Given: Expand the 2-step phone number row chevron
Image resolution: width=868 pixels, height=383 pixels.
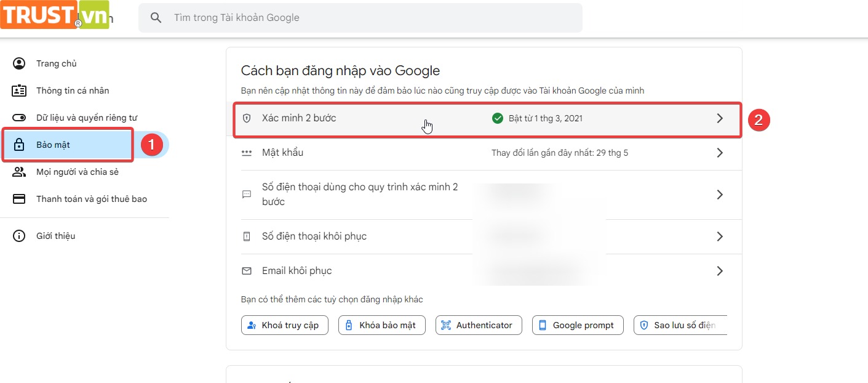Looking at the screenshot, I should click(x=720, y=195).
